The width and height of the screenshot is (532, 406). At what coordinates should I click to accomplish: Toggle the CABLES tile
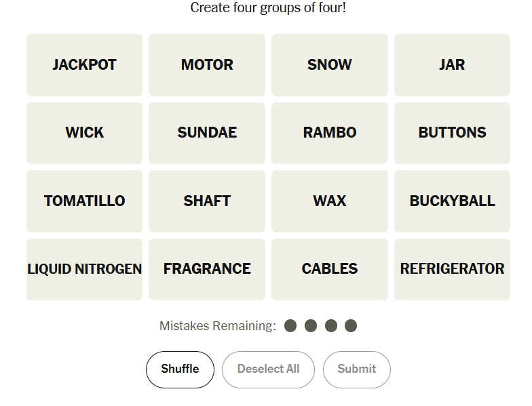(x=330, y=269)
